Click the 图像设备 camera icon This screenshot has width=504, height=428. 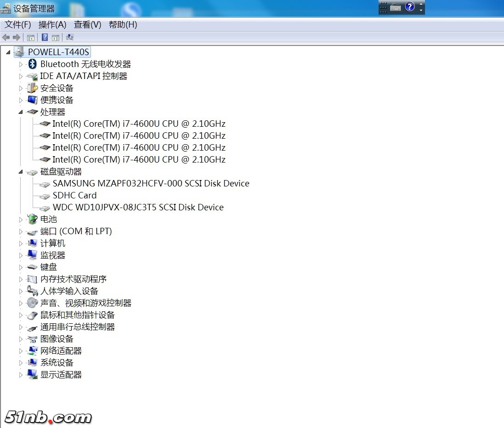point(32,339)
